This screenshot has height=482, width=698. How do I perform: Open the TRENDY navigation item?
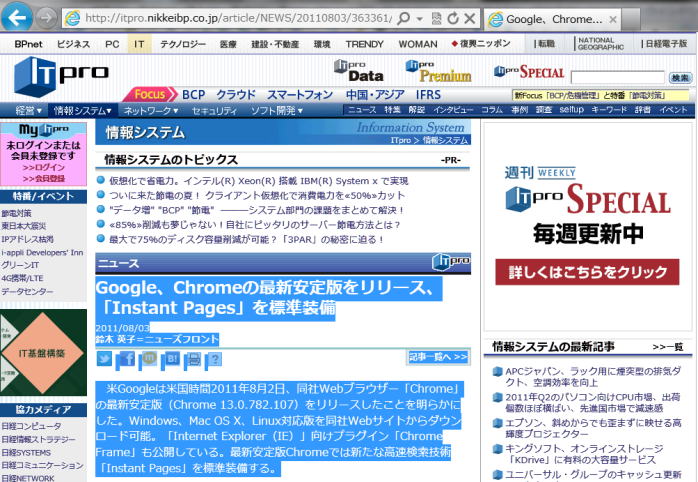pos(365,44)
